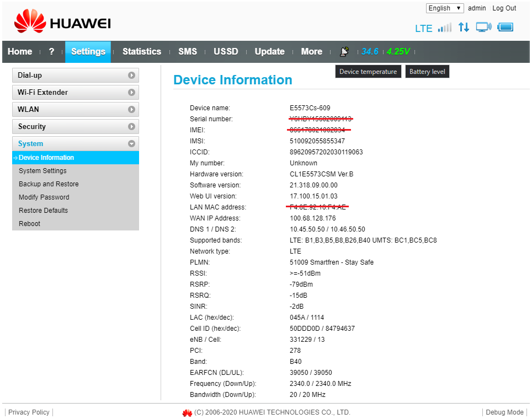Screen dimensions: 532x419
Task: Click the LTE signal strength bars icon
Action: click(x=444, y=28)
